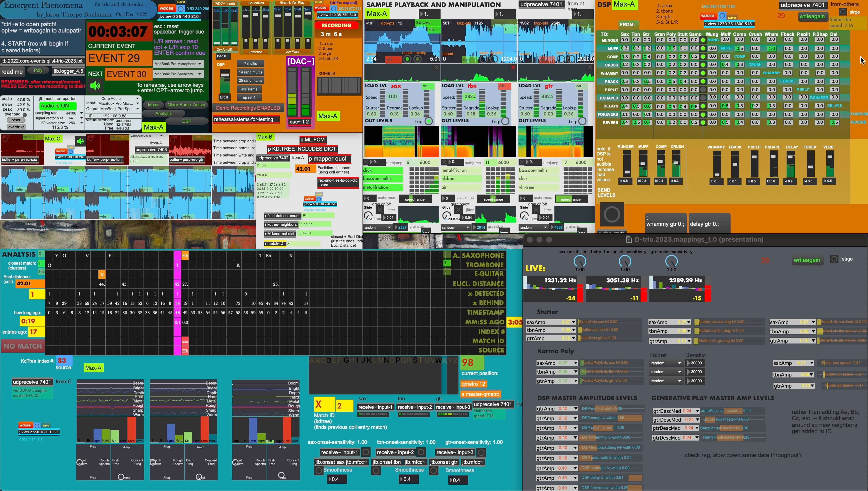Image resolution: width=868 pixels, height=491 pixels.
Task: Click the sax Trig bang button
Action: [x=429, y=121]
